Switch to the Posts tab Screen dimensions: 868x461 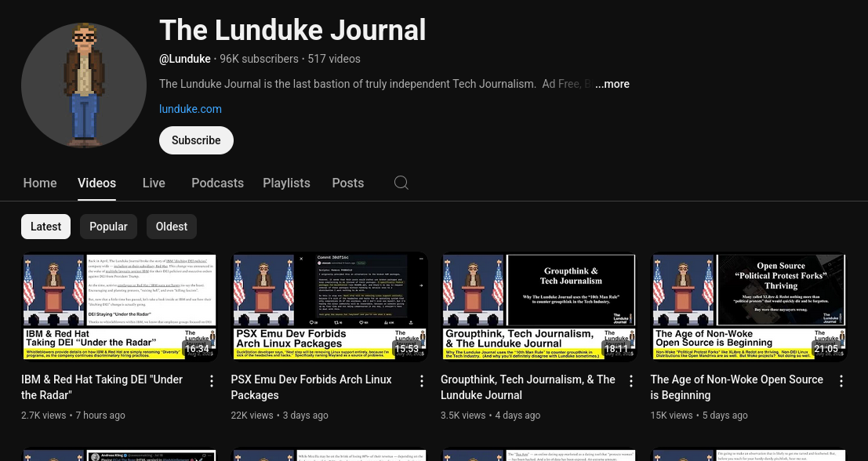tap(347, 183)
